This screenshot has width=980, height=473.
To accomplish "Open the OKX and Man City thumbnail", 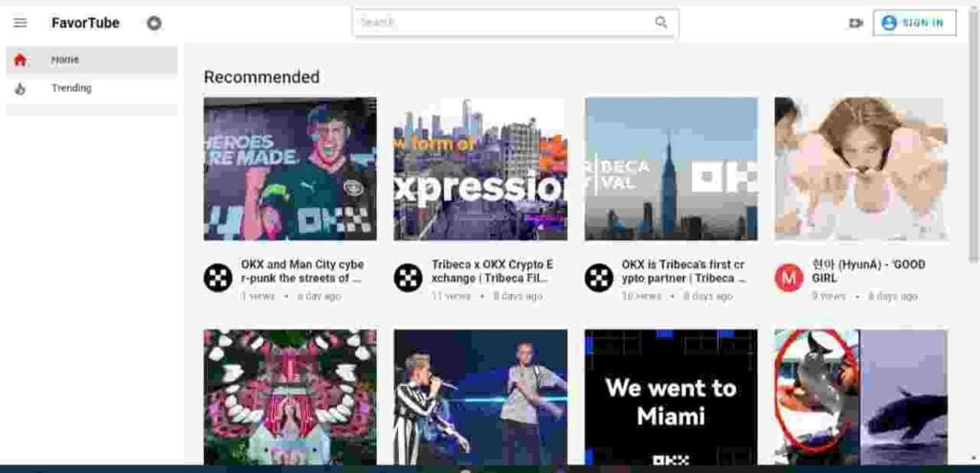I will click(x=290, y=169).
